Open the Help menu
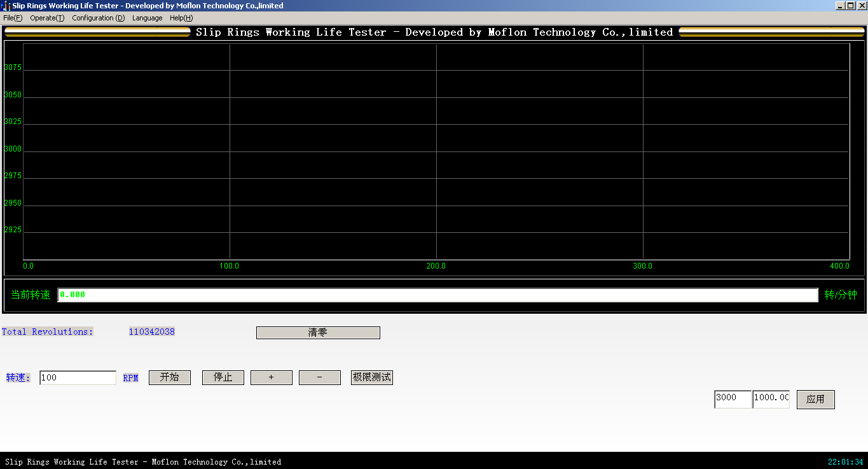Viewport: 868px width, 469px height. pos(181,18)
